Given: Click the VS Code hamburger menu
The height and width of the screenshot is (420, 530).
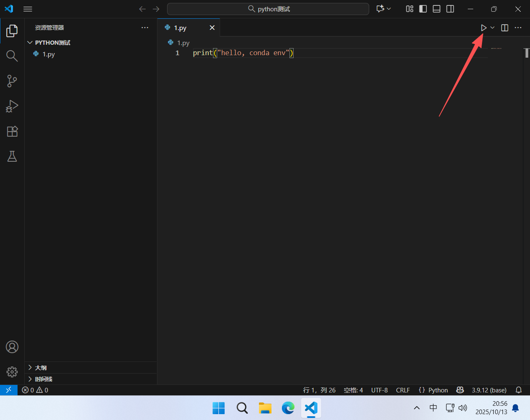Looking at the screenshot, I should click(x=28, y=9).
